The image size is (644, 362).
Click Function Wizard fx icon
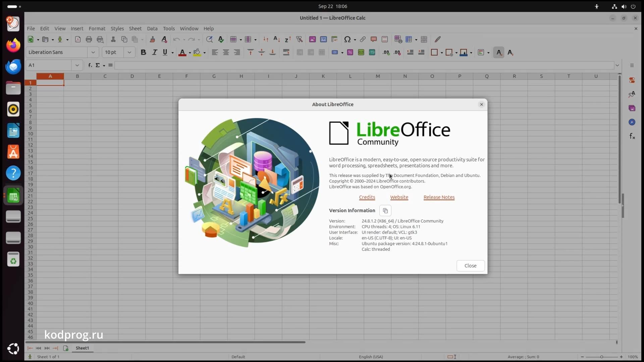tap(90, 65)
